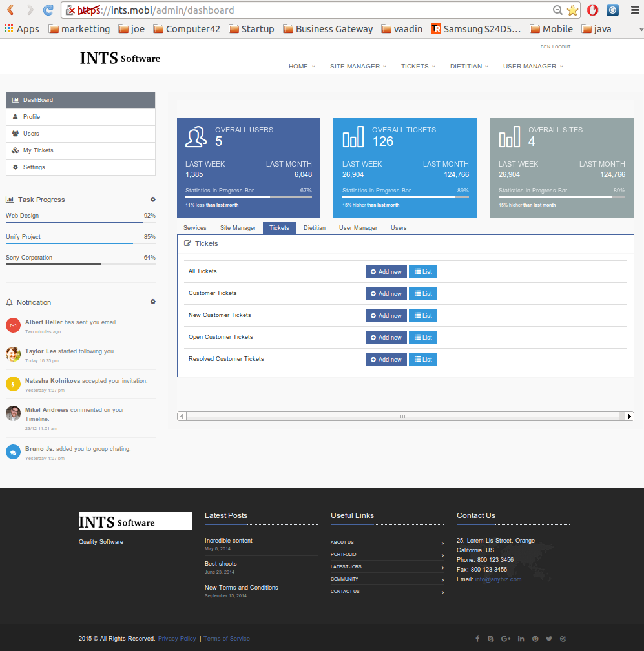
Task: Click the Facebook icon in footer
Action: click(x=477, y=639)
